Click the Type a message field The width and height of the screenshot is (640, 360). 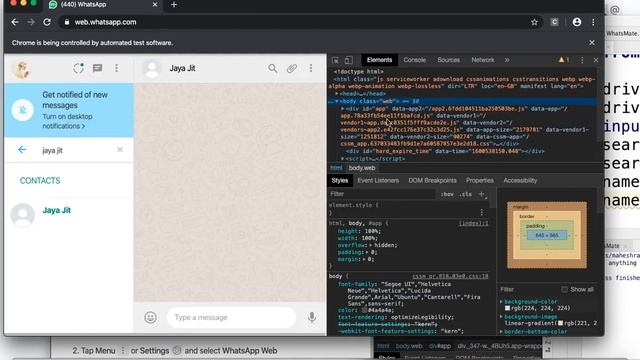coord(231,317)
